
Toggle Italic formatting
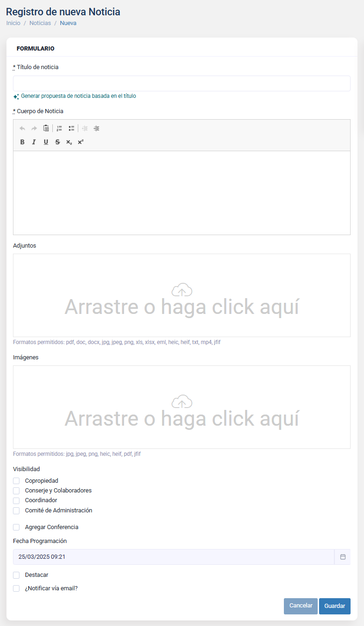point(34,142)
